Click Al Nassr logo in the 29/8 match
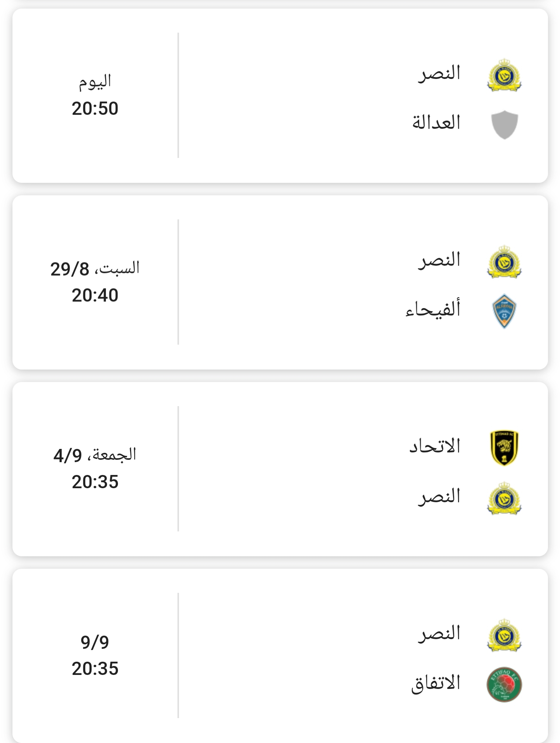This screenshot has height=743, width=560. click(x=504, y=262)
